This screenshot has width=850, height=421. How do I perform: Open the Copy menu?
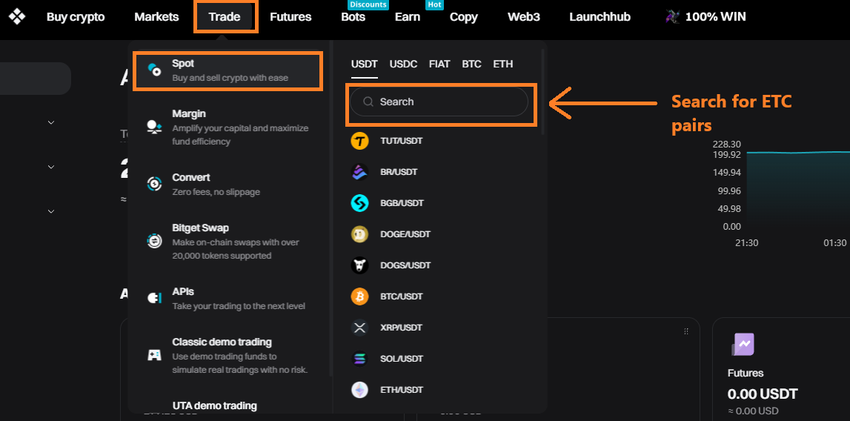463,17
